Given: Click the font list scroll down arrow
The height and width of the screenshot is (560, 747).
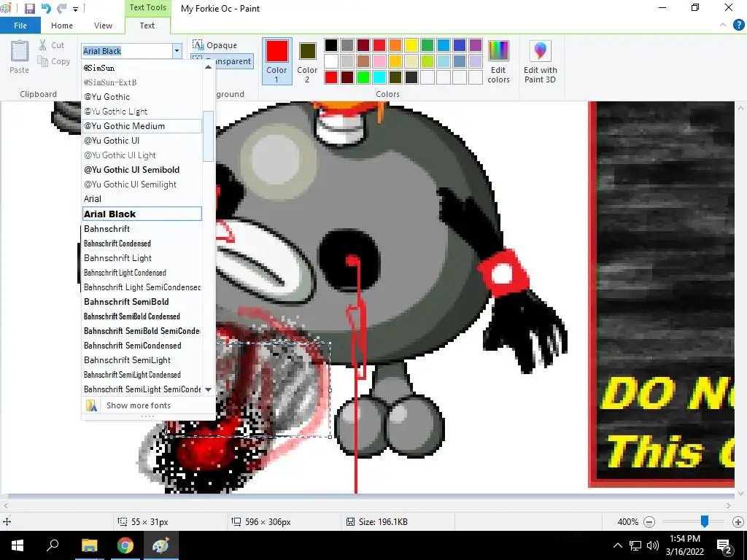Looking at the screenshot, I should pyautogui.click(x=208, y=389).
